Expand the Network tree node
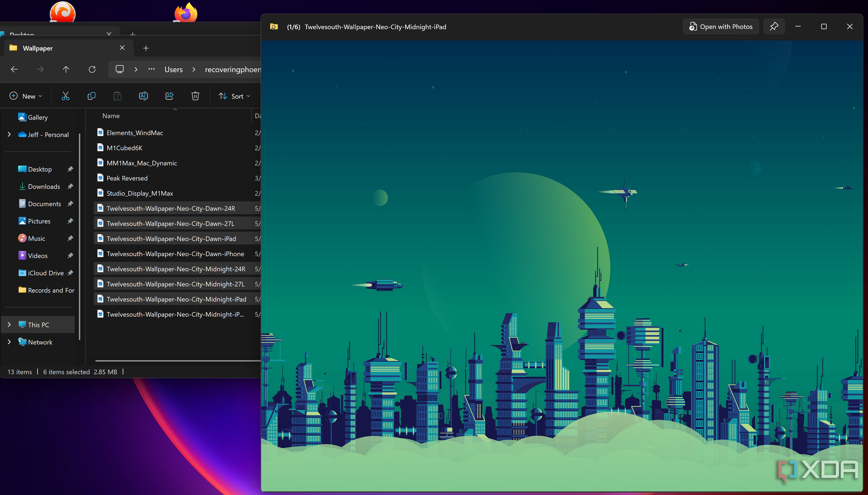Image resolution: width=868 pixels, height=495 pixels. tap(9, 342)
